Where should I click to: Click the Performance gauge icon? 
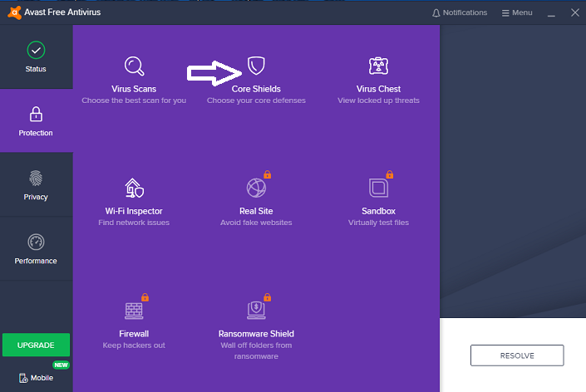coord(36,243)
